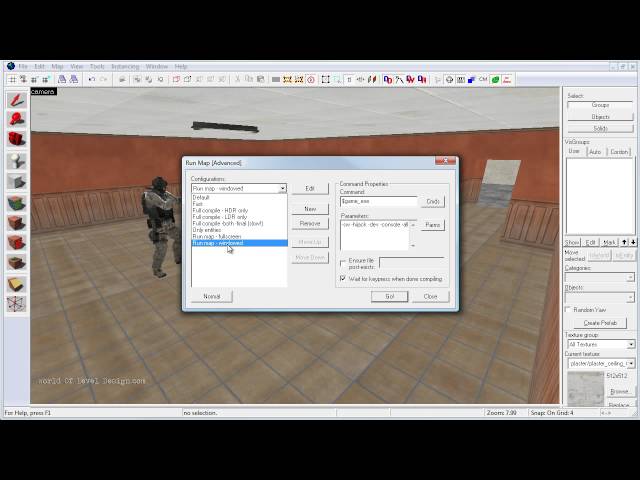Screen dimensions: 640x480
Task: Choose 'Default' in the configurations list
Action: 239,197
